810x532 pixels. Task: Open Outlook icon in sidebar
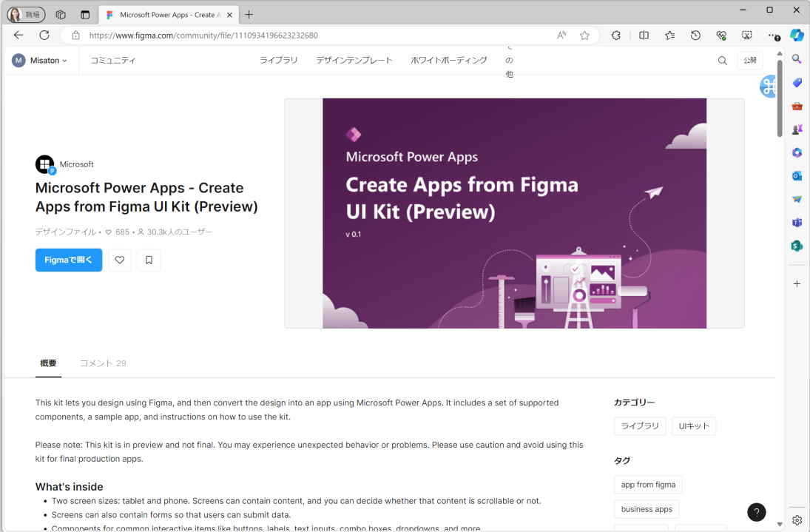coord(797,176)
